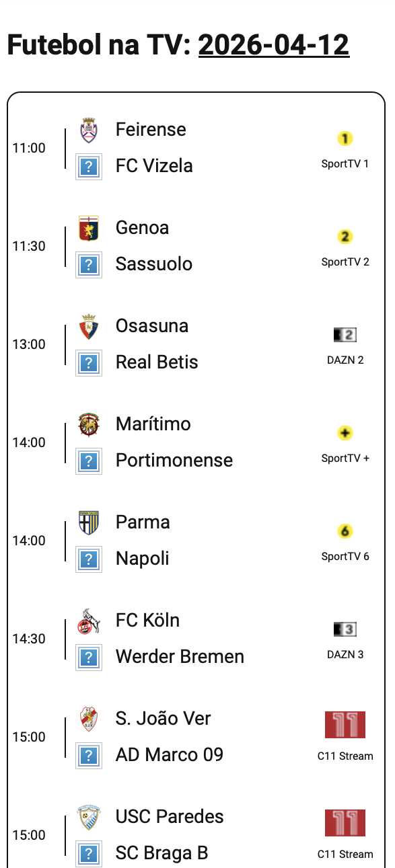Click the DAZN 2 channel logo
The height and width of the screenshot is (868, 395).
[x=345, y=335]
